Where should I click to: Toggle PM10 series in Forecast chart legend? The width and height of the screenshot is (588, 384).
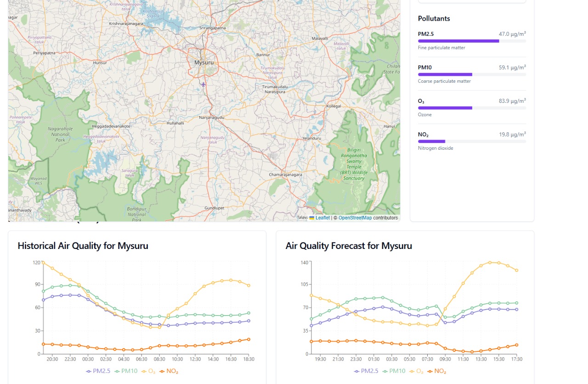[393, 371]
